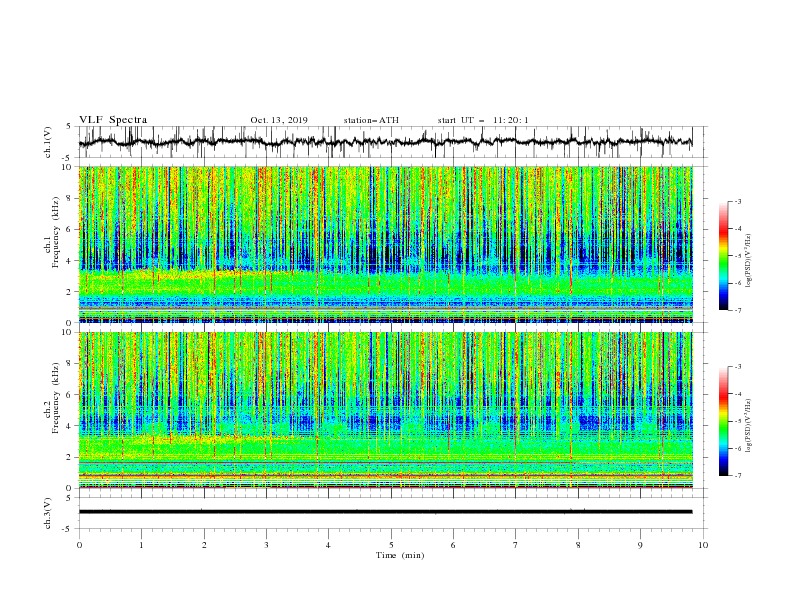792x612 pixels.
Task: Click the ch.1 voltage waveform trace
Action: (385, 142)
